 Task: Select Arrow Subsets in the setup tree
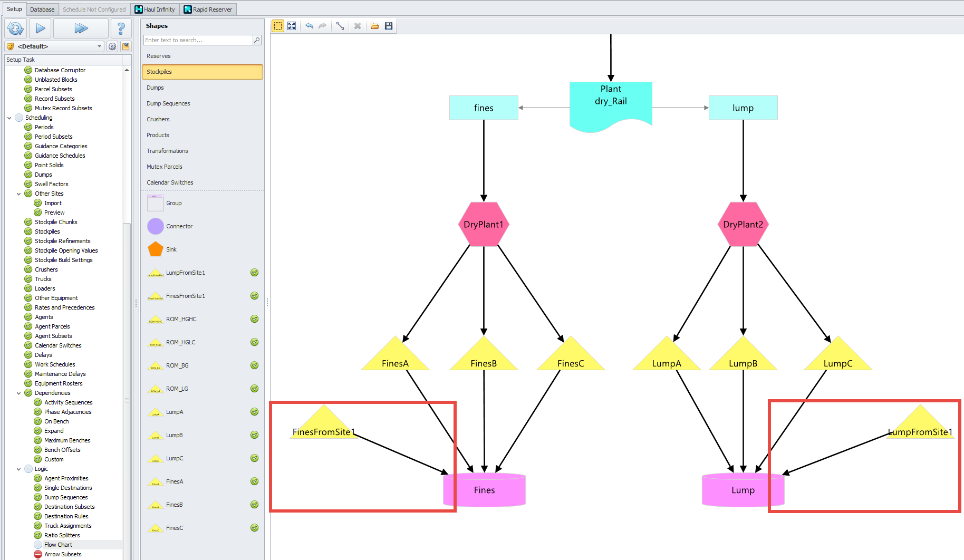[63, 554]
